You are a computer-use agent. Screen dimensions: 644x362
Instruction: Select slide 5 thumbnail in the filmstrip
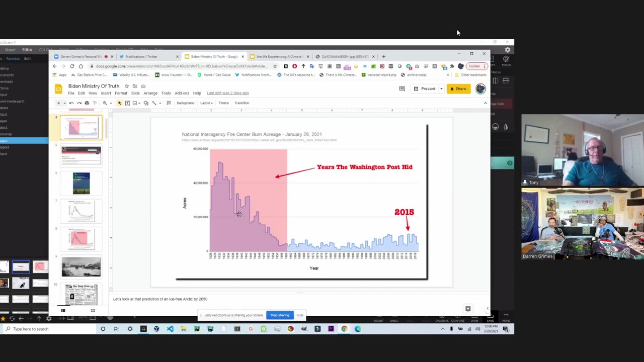[81, 155]
